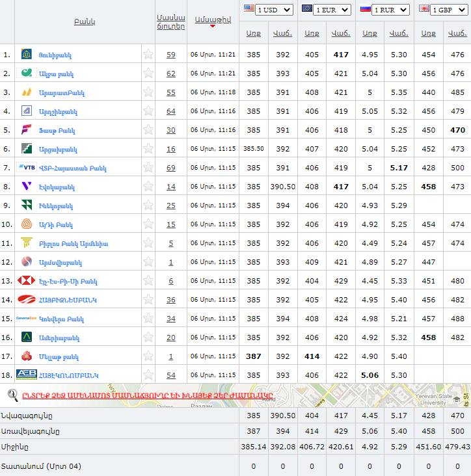Toggle the favorite star in row 15
Viewport: 471px width, 476px height.
[148, 318]
